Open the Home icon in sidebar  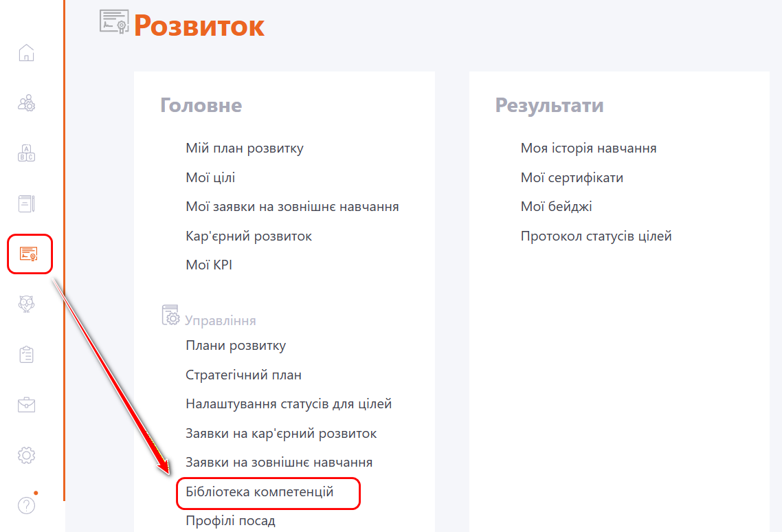click(x=26, y=53)
